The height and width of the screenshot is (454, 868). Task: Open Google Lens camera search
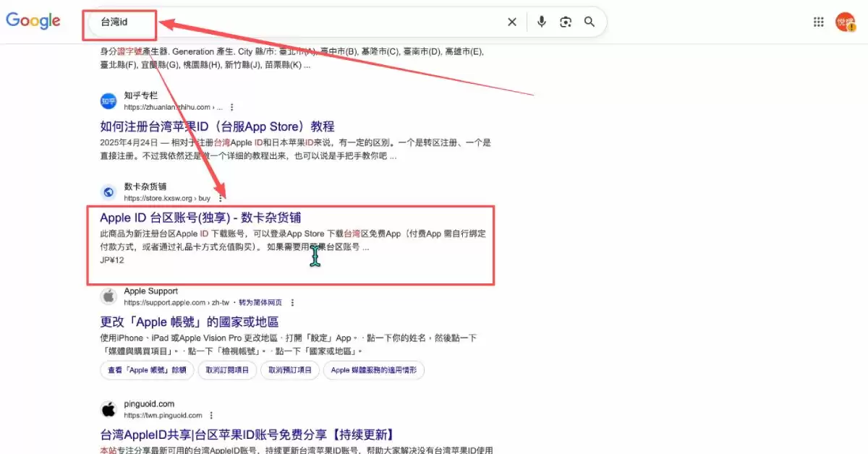tap(566, 22)
